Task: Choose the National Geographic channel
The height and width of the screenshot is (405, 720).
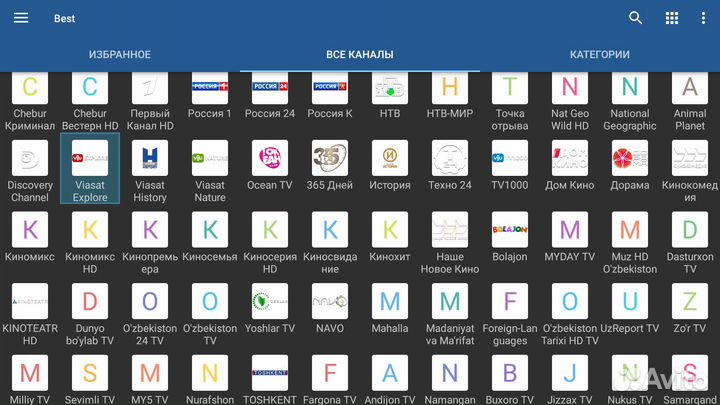Action: point(630,88)
